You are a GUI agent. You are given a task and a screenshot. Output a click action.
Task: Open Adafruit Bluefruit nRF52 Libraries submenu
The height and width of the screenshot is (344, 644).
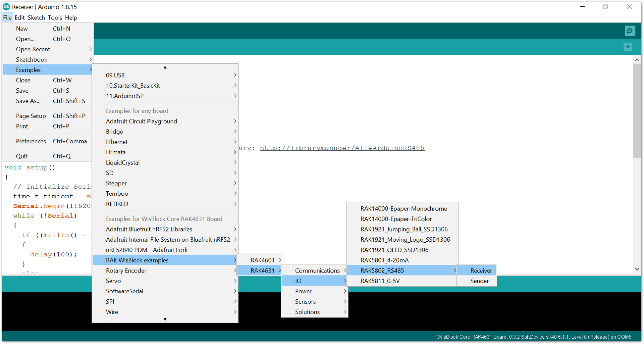click(165, 229)
